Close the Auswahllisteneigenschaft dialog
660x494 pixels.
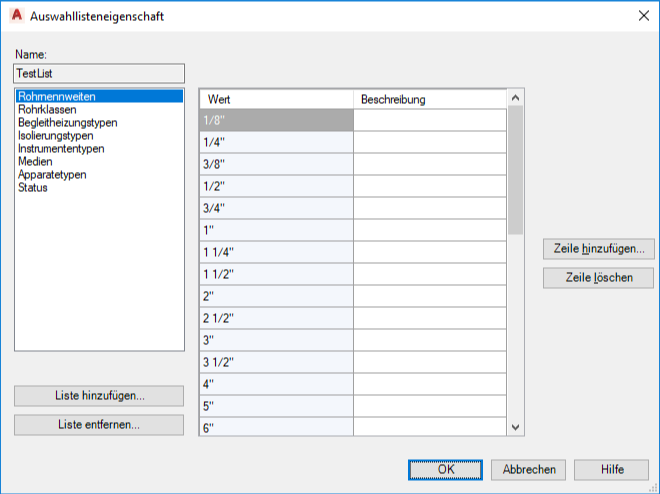[x=642, y=16]
